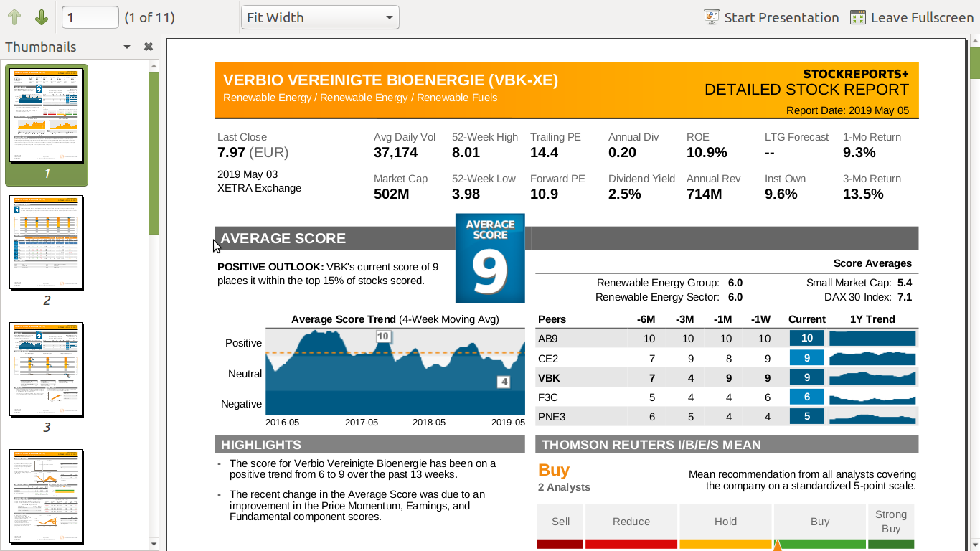Click the Hold rating segment

(725, 526)
